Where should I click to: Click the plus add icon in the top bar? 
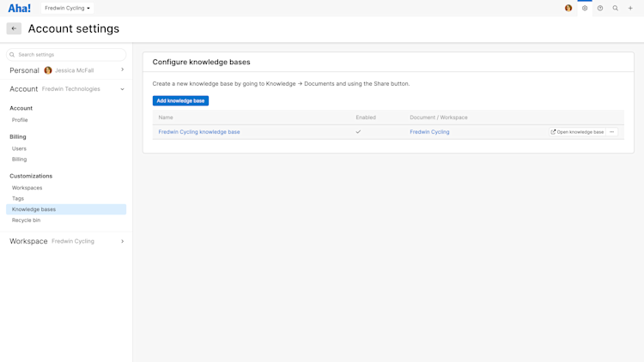pos(630,9)
